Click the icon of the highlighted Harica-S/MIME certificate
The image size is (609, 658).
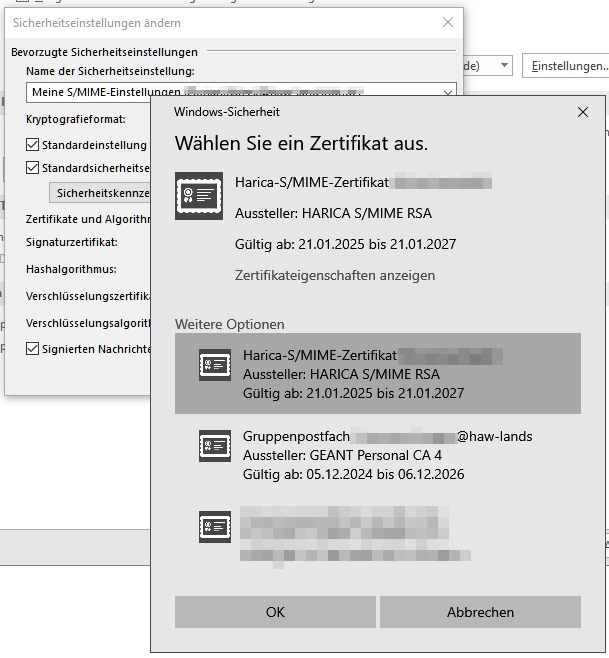[214, 365]
